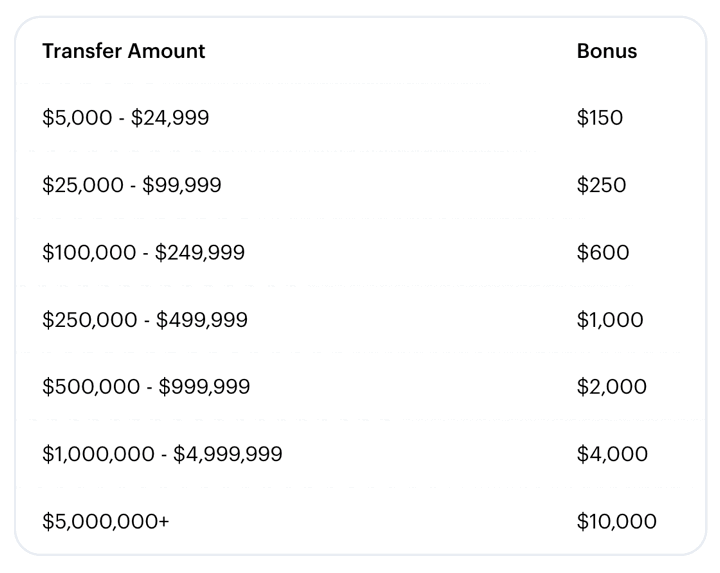Image resolution: width=720 pixels, height=573 pixels.
Task: Click the $999,999 upper limit text
Action: (x=204, y=387)
